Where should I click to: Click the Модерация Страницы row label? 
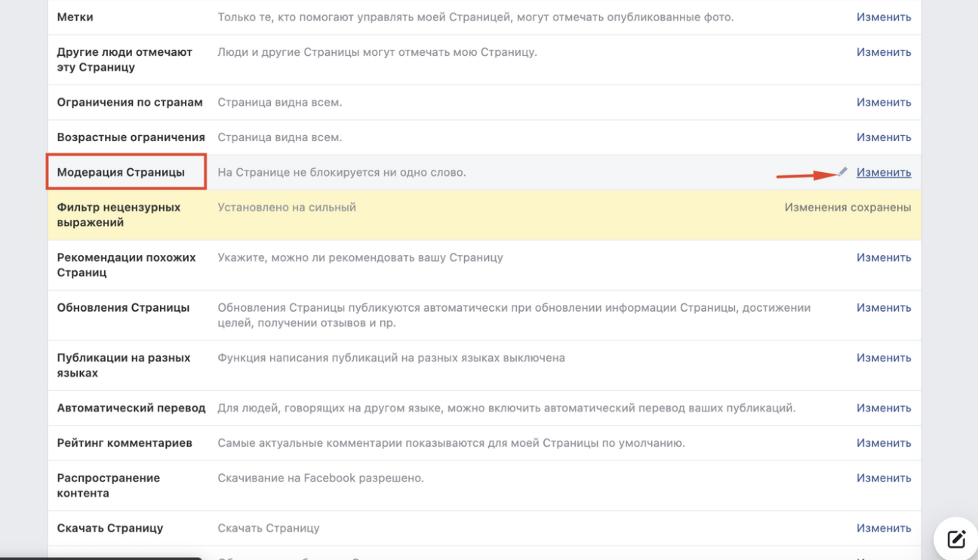(x=121, y=173)
